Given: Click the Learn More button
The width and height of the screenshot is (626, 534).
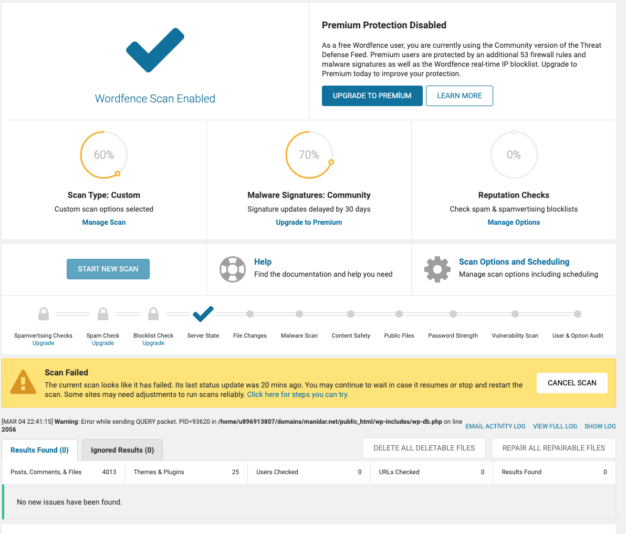Looking at the screenshot, I should click(459, 95).
